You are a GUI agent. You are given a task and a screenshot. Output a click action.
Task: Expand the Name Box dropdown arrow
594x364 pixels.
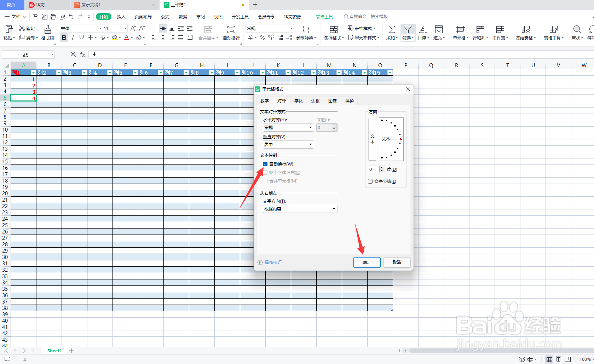pos(52,55)
